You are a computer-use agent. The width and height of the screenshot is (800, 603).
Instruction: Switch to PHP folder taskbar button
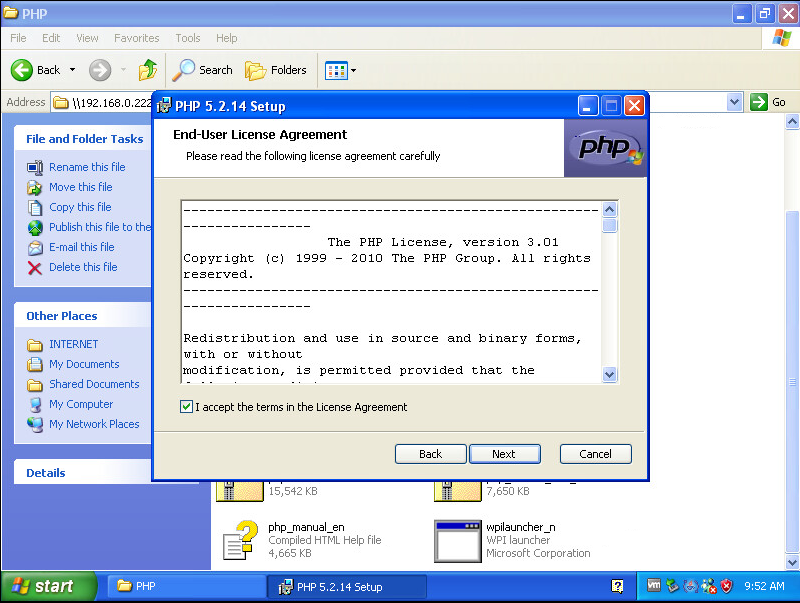click(x=186, y=586)
